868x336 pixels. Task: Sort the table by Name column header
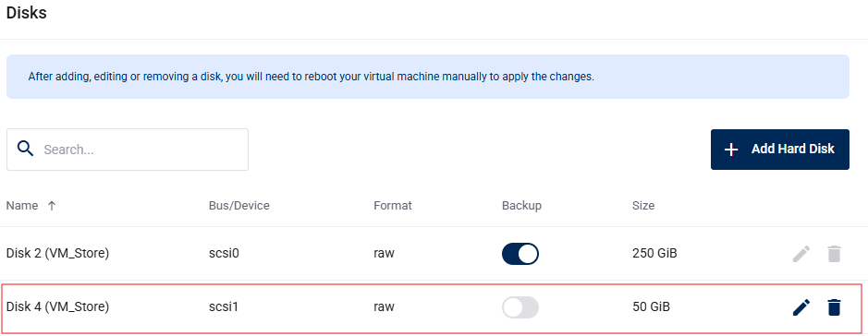click(x=22, y=206)
